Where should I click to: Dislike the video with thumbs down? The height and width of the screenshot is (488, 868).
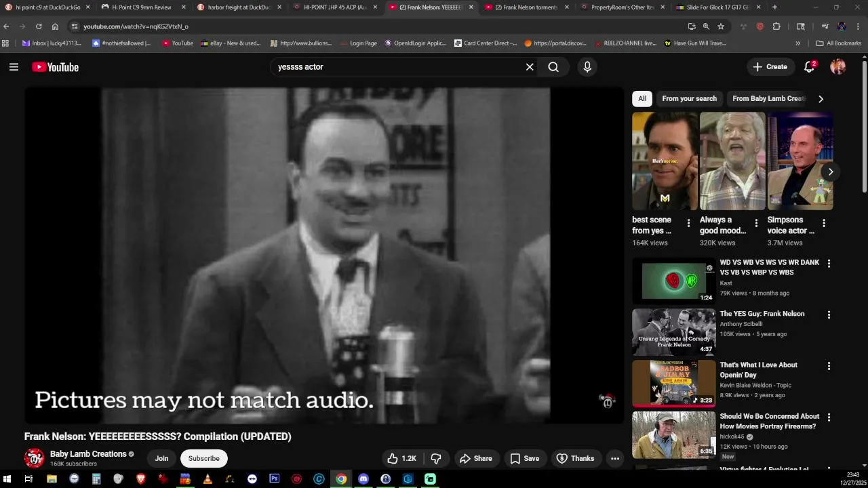coord(436,459)
